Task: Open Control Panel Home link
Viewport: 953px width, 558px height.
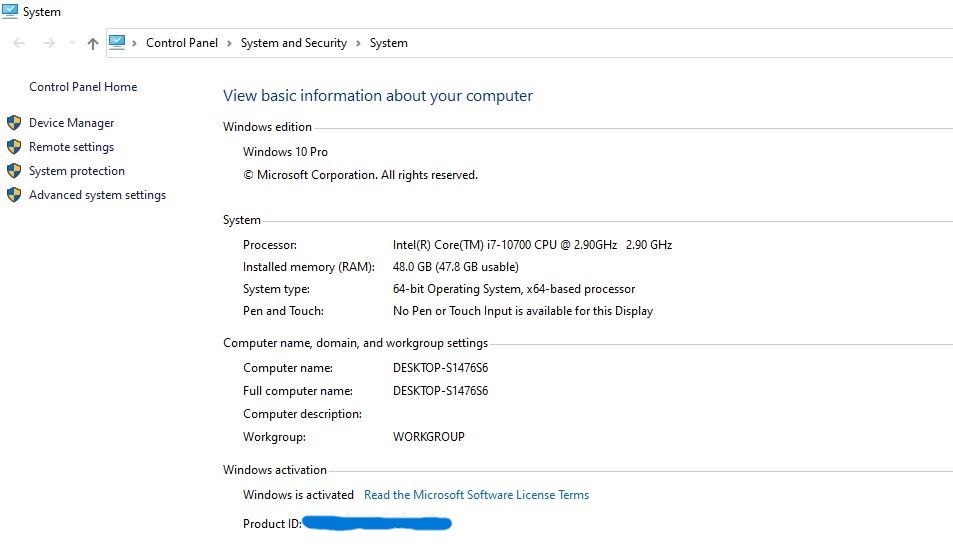Action: [83, 87]
